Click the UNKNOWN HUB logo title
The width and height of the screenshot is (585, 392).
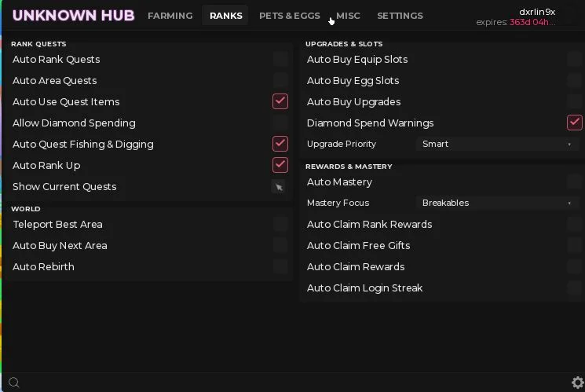[73, 15]
